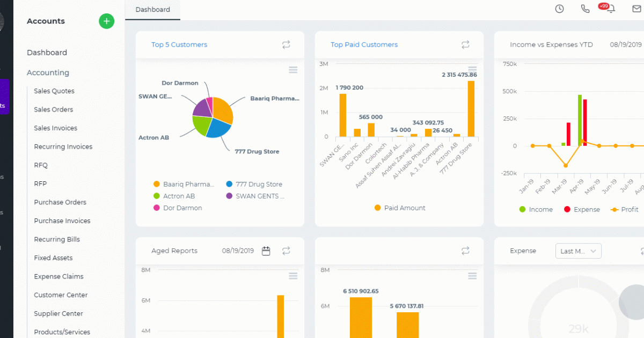Click the Income vs Expenses YTD date 08/19/2019

[x=626, y=45]
